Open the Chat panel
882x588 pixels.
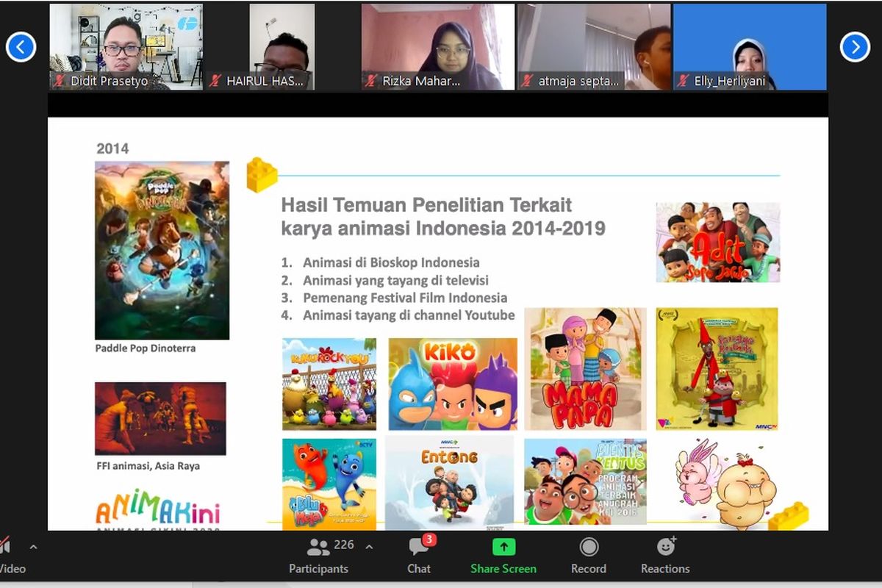419,556
